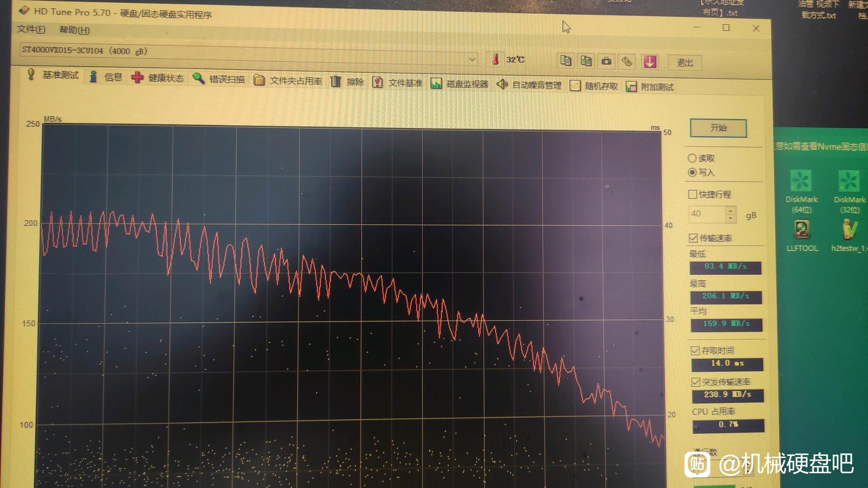Open the 错误扫描 tab
Image resolution: width=868 pixels, height=488 pixels.
point(219,79)
